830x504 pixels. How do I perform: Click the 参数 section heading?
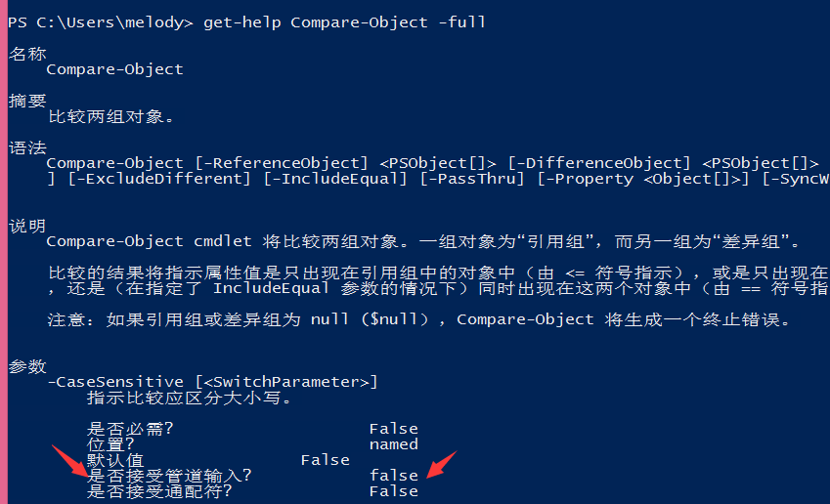click(x=27, y=366)
